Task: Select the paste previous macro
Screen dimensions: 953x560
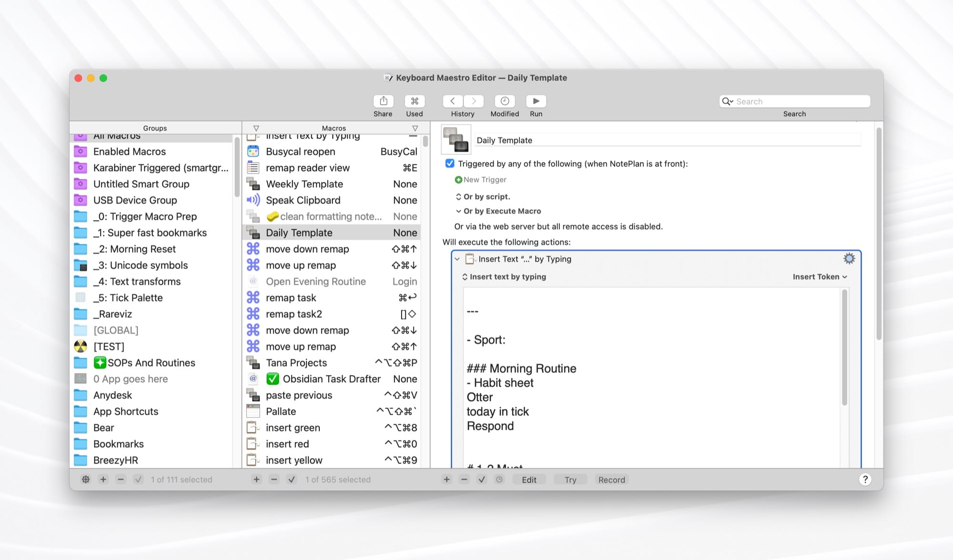Action: pos(333,395)
